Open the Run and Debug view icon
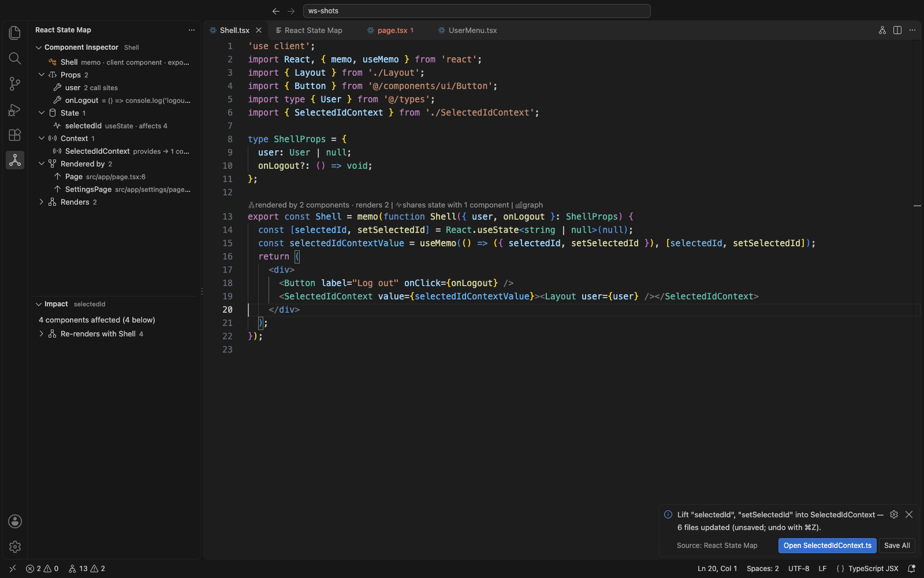Image resolution: width=924 pixels, height=578 pixels. coord(15,109)
